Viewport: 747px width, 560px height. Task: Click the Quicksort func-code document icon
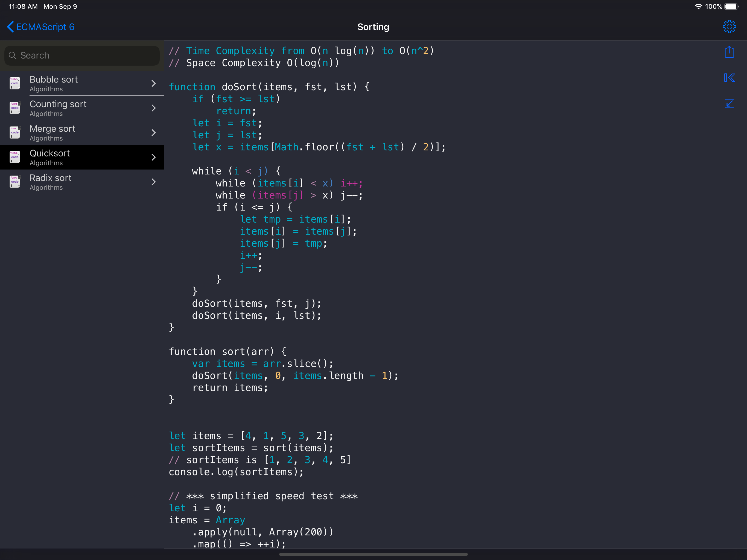tap(14, 157)
